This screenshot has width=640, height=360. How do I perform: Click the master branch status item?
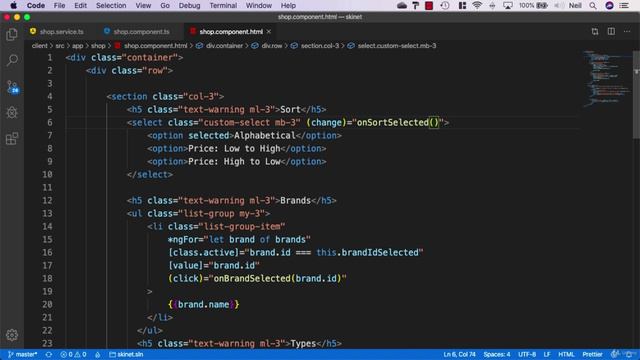pyautogui.click(x=22, y=354)
